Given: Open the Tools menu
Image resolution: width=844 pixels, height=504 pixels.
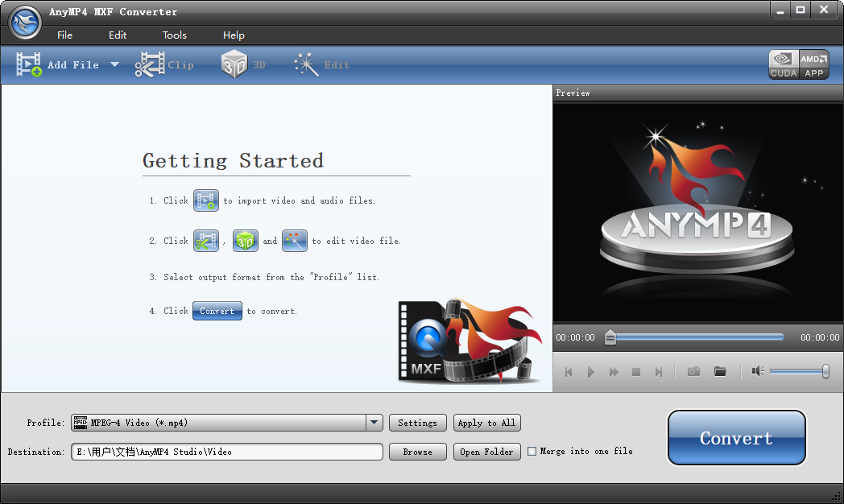Looking at the screenshot, I should tap(175, 35).
